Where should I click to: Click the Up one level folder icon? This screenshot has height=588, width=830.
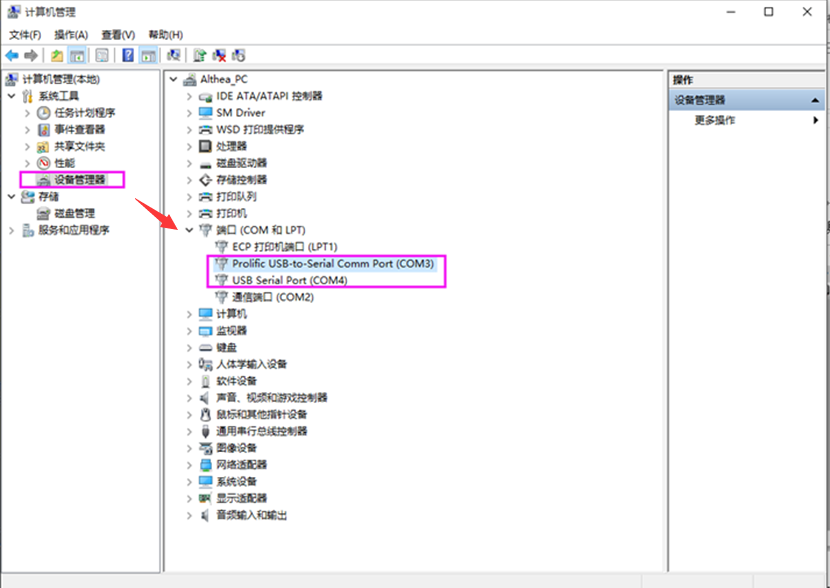coord(57,55)
